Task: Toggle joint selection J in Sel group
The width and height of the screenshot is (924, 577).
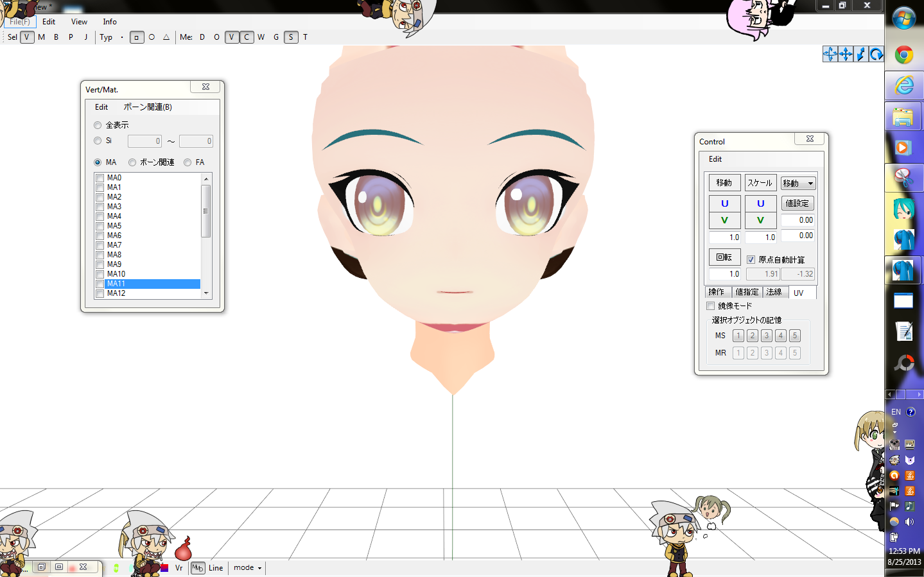Action: pyautogui.click(x=85, y=37)
